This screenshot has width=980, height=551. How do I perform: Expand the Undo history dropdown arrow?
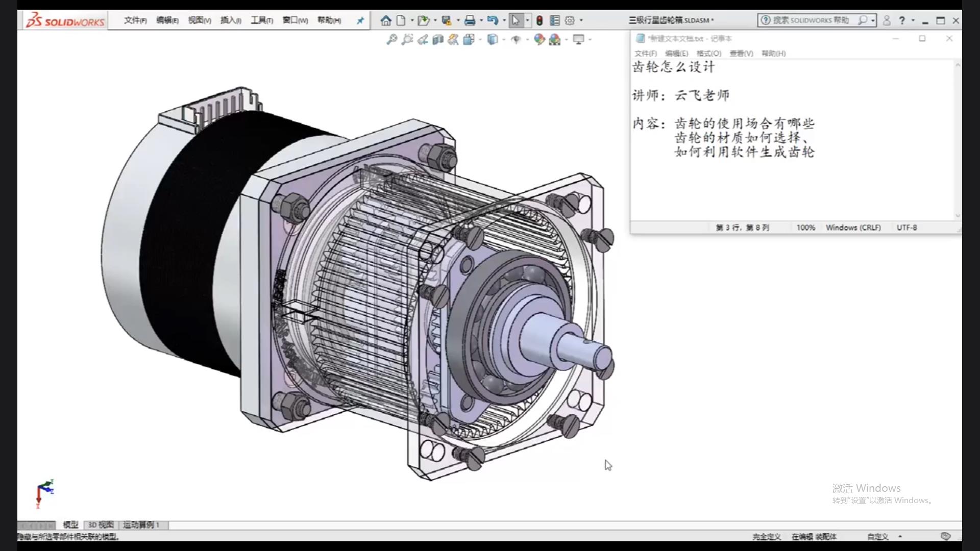point(504,20)
